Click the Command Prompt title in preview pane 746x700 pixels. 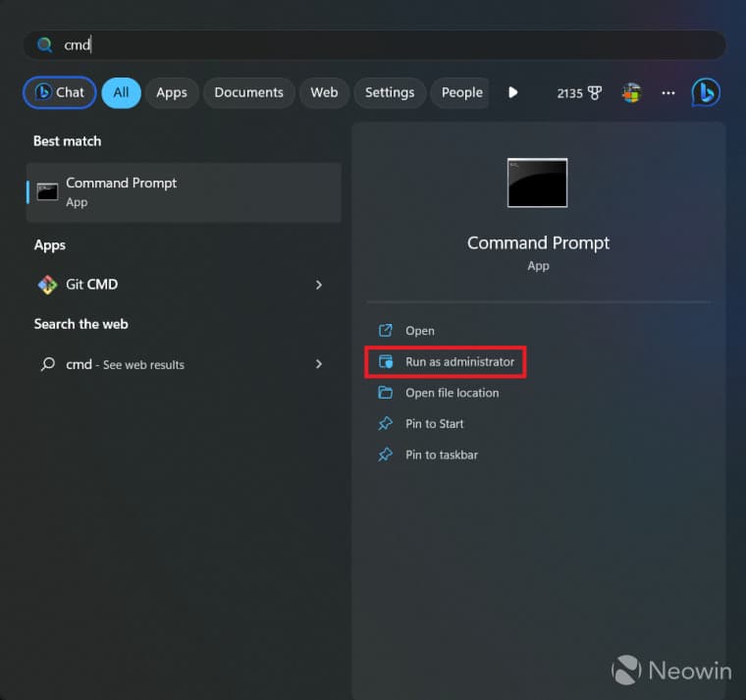point(538,243)
